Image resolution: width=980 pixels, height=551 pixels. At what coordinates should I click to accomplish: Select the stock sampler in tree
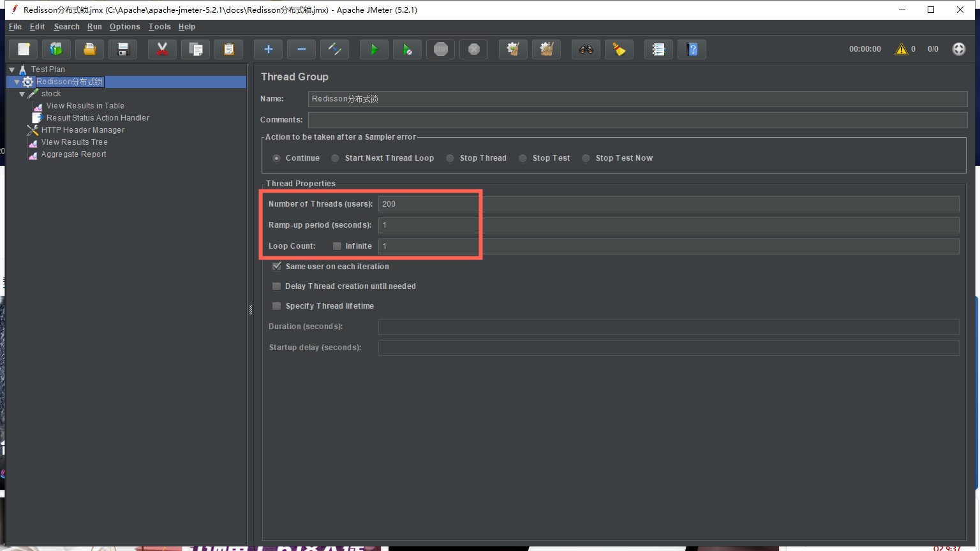click(x=51, y=94)
